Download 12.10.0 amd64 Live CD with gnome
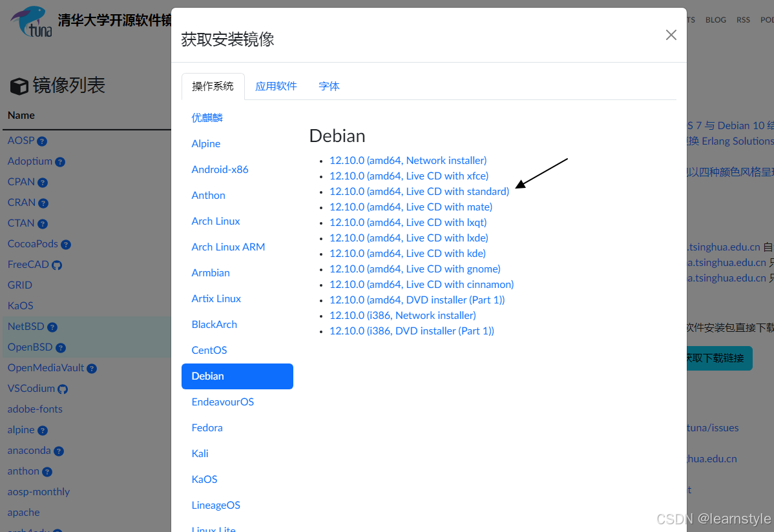774x532 pixels. click(415, 269)
